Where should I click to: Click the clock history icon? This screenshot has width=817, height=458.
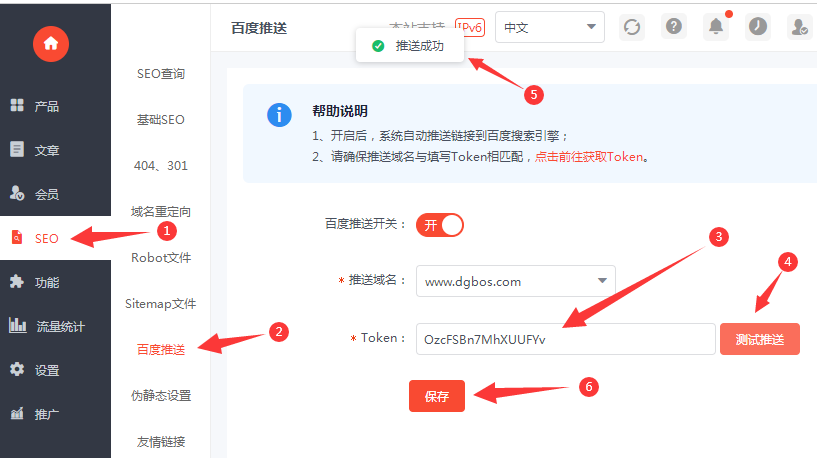(x=758, y=27)
